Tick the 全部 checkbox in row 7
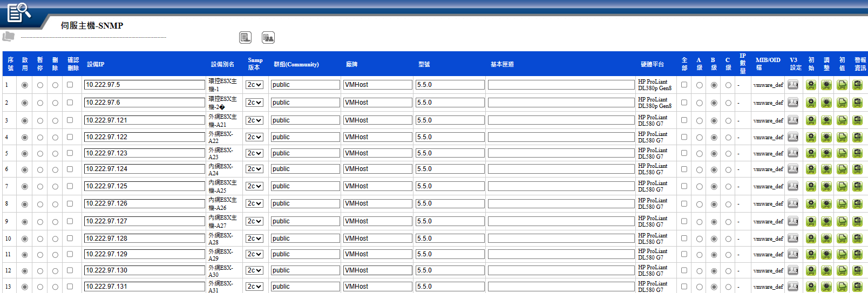The height and width of the screenshot is (293, 868). [684, 186]
